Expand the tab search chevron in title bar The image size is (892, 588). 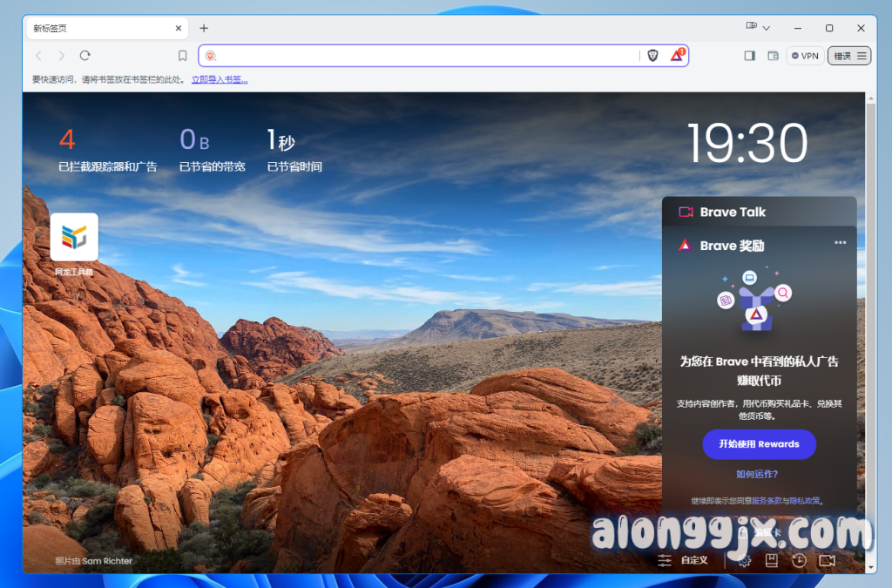point(767,29)
